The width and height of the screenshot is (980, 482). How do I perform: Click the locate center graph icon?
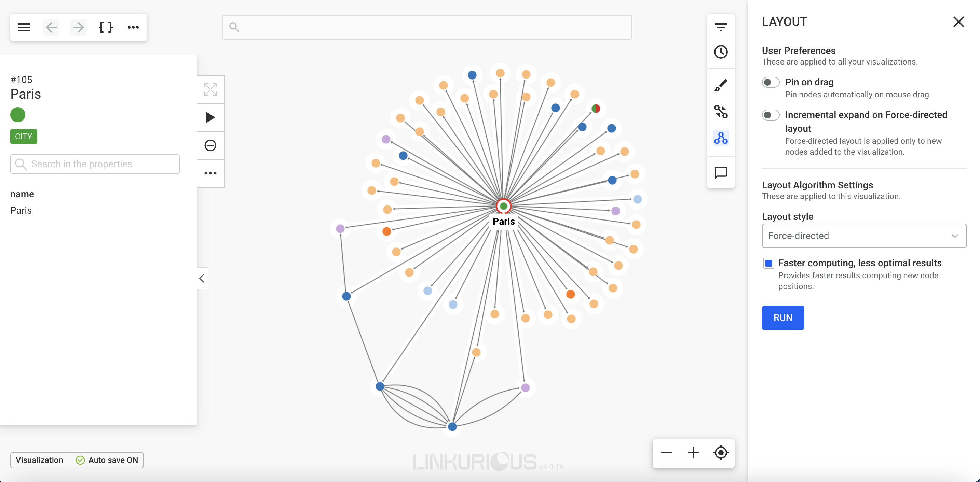point(721,453)
